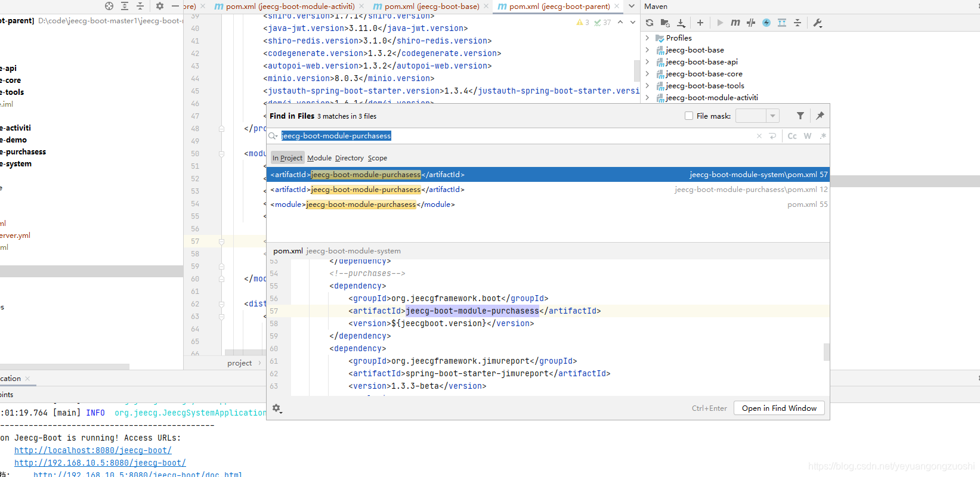The width and height of the screenshot is (980, 477).
Task: Clear the Find in Files search text
Action: (x=759, y=136)
